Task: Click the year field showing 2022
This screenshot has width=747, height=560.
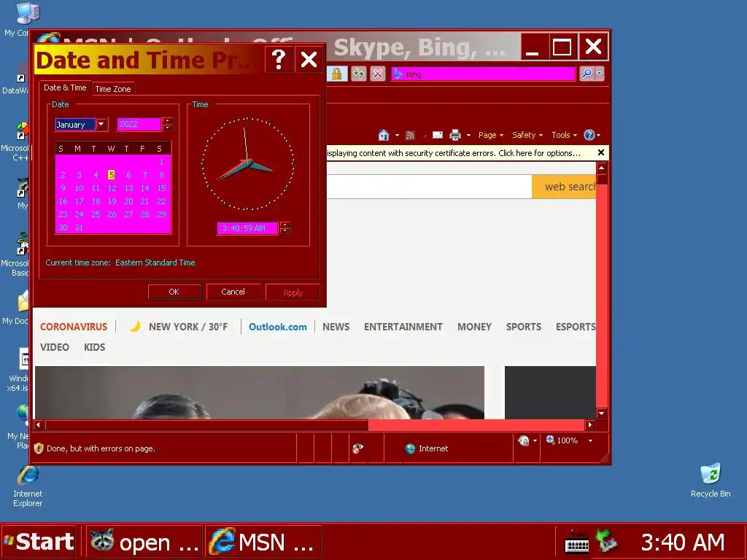Action: 139,124
